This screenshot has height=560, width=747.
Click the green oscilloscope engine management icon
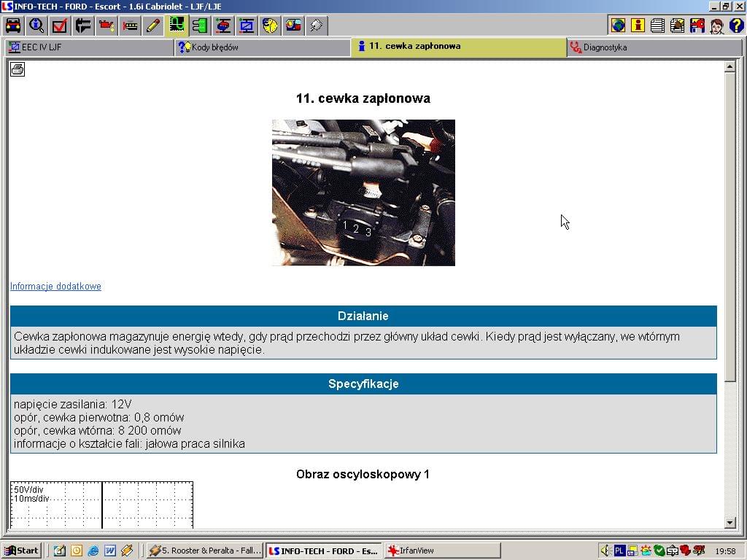coord(177,26)
